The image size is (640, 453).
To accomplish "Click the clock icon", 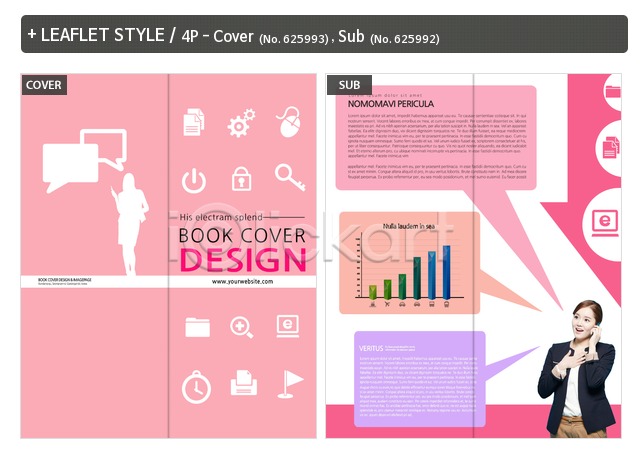I will (x=196, y=385).
